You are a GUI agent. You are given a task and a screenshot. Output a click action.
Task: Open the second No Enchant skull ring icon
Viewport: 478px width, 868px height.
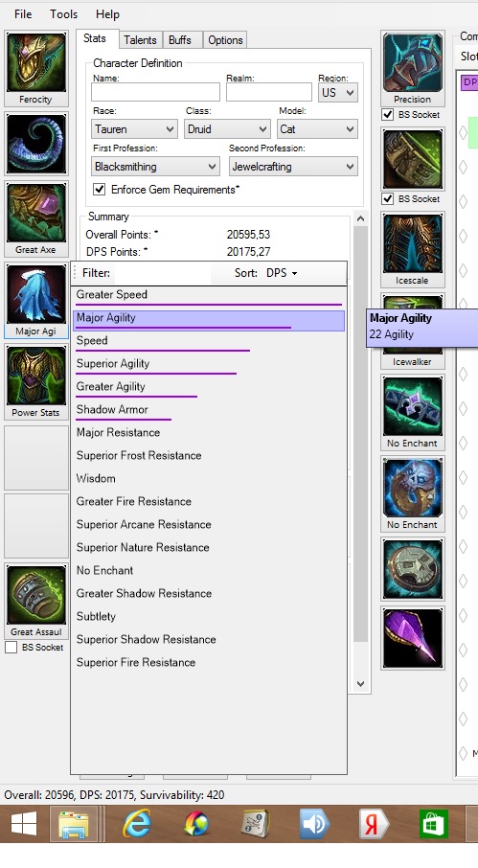coord(412,488)
